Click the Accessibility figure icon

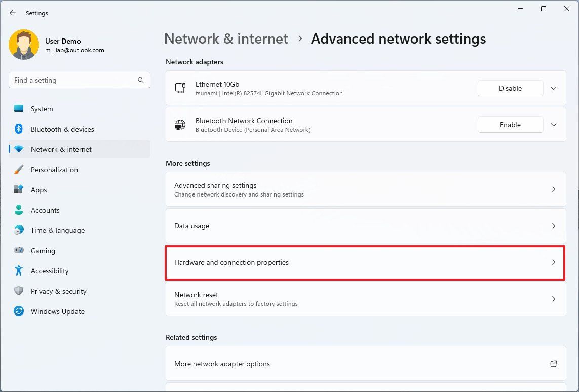pyautogui.click(x=18, y=271)
